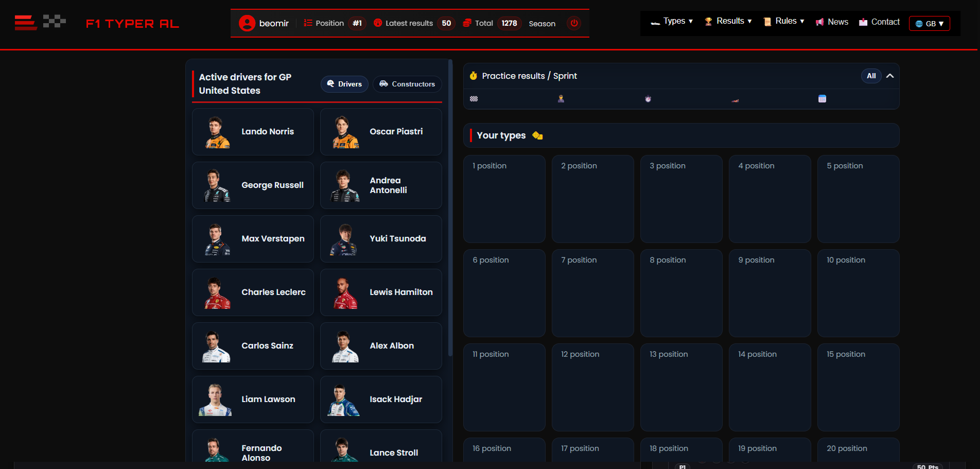Screen dimensions: 980x469
Task: Click the 5 position slot
Action: pyautogui.click(x=859, y=199)
